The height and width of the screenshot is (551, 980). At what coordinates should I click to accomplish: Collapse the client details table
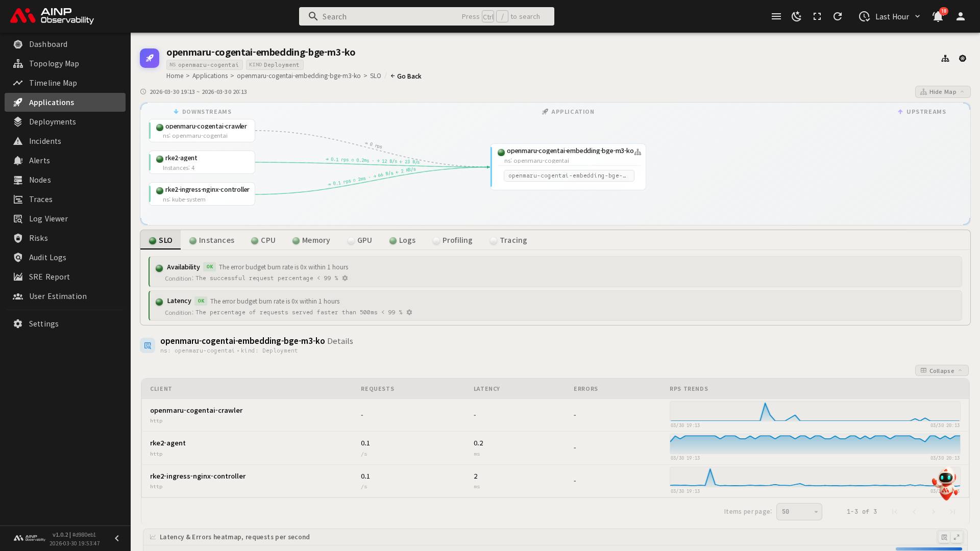click(x=941, y=371)
